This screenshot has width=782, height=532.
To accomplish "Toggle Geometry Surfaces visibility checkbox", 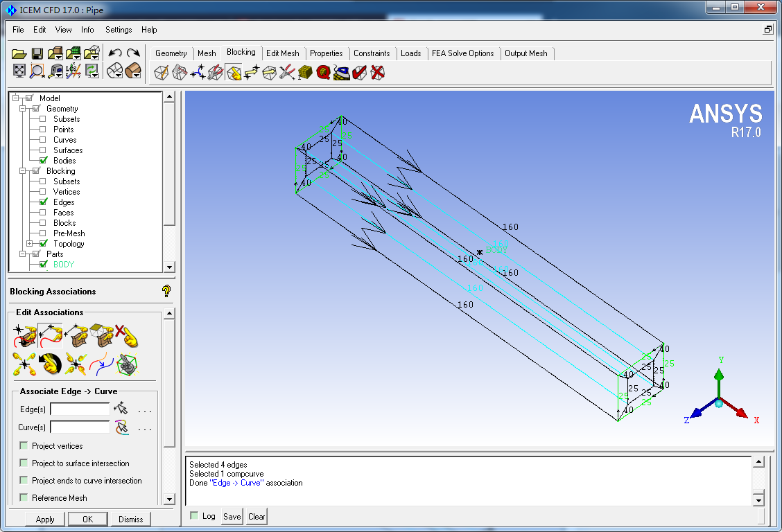I will point(43,150).
